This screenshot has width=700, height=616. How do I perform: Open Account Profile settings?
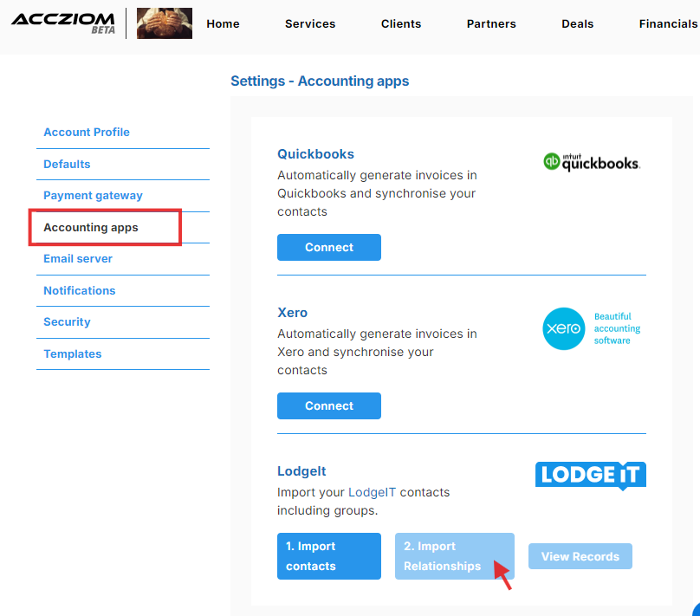[x=87, y=133]
